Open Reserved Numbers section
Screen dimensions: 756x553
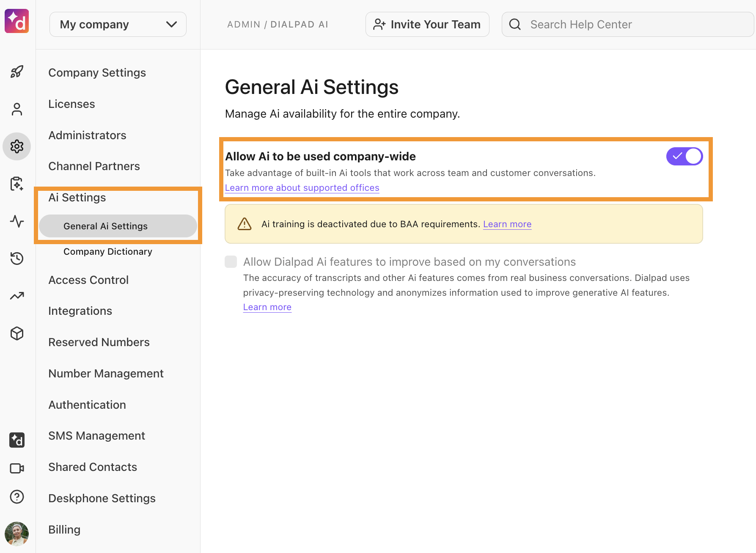(x=99, y=342)
